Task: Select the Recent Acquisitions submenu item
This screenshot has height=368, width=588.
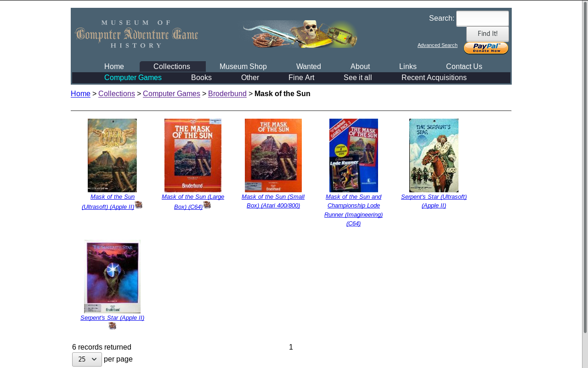Action: point(434,78)
